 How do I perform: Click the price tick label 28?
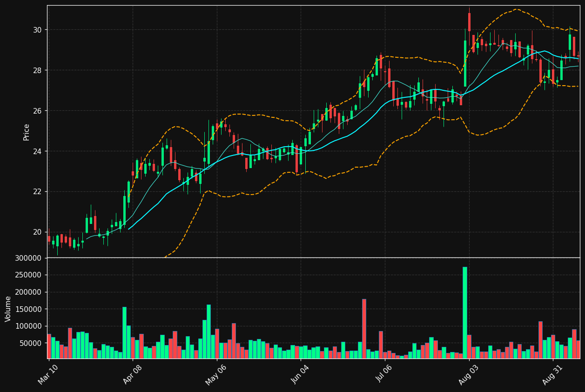tap(37, 70)
